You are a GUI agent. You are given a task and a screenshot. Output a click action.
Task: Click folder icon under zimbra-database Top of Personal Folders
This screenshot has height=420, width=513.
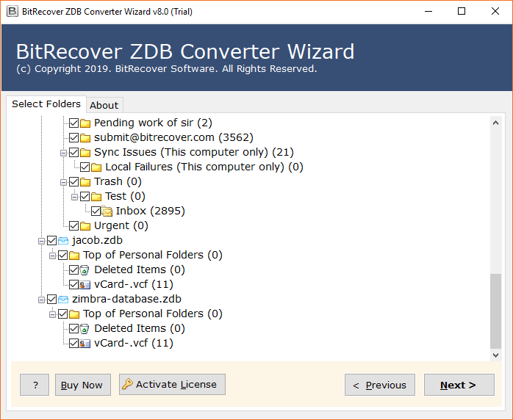click(x=74, y=314)
